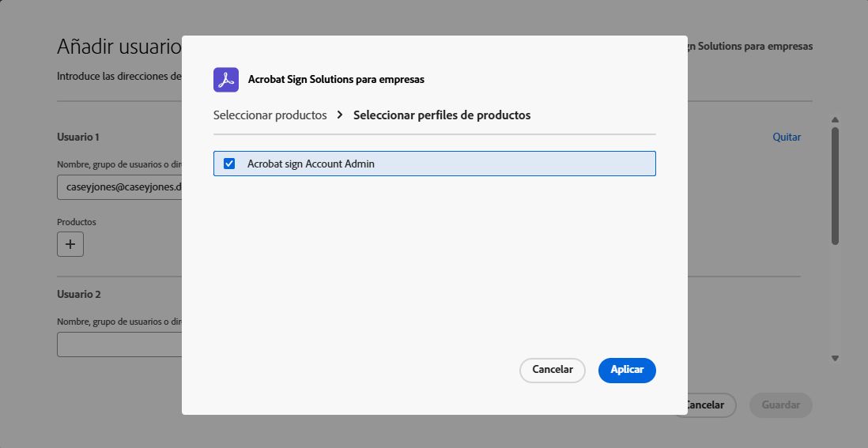Focus the Usuario 1 email field
Image resolution: width=868 pixels, height=448 pixels.
(119, 187)
